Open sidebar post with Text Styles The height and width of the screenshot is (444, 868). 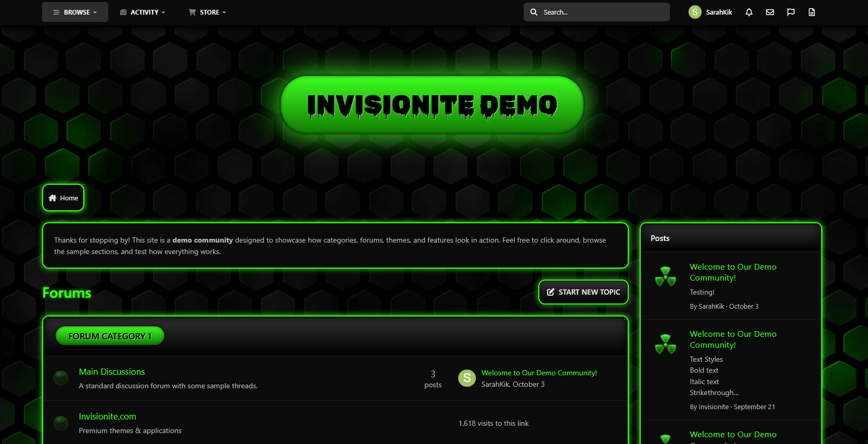[x=733, y=339]
